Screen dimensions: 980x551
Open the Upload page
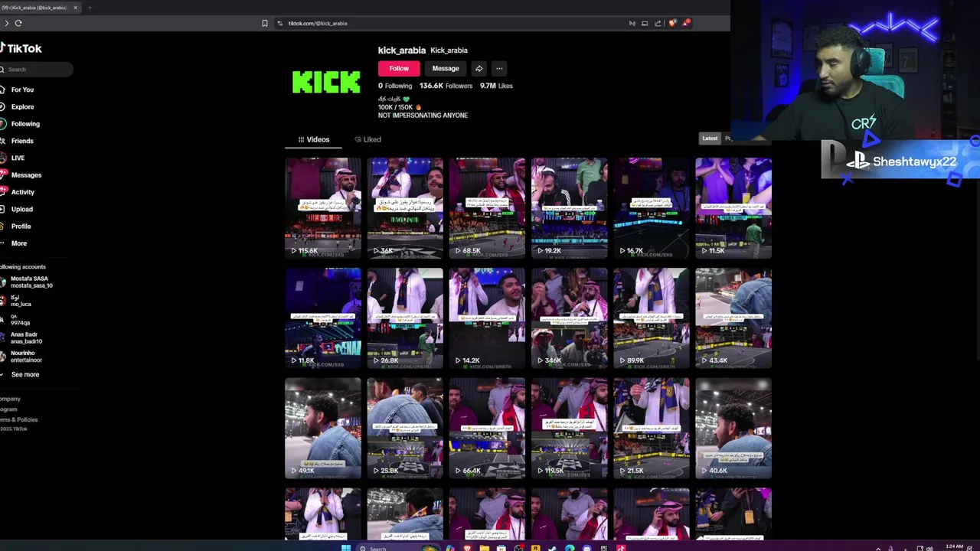coord(21,209)
